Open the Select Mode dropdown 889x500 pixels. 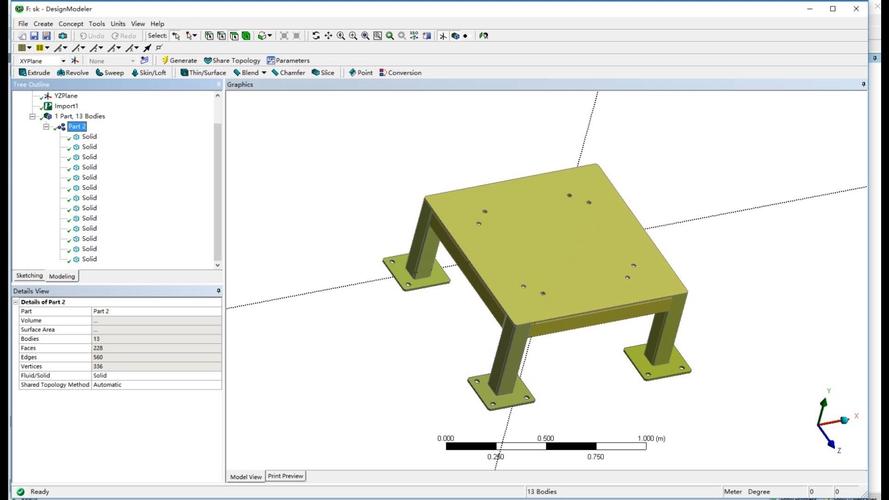(x=192, y=36)
